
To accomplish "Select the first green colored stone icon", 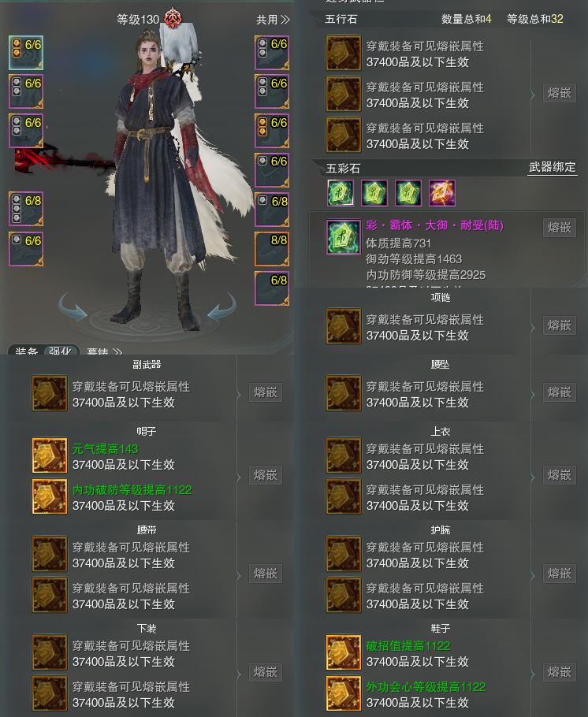I will tap(341, 192).
